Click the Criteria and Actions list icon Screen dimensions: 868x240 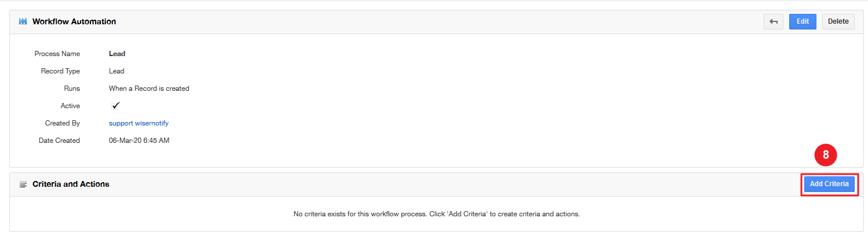23,184
